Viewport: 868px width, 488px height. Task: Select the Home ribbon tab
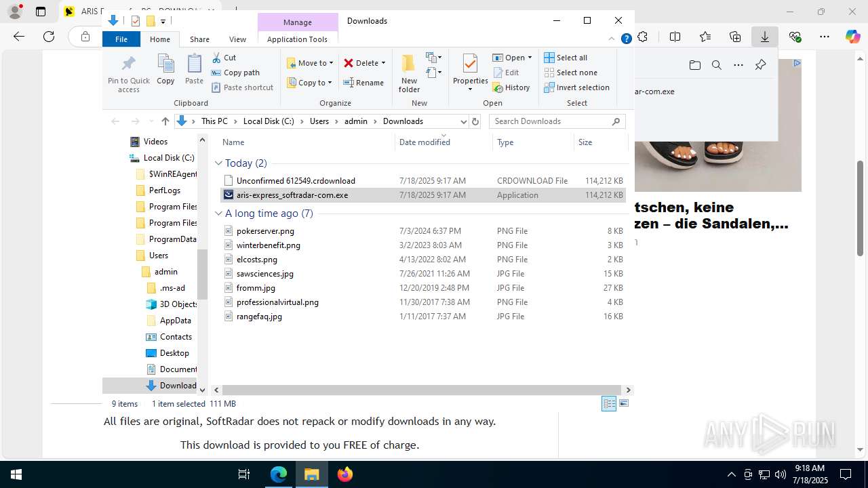[x=160, y=39]
